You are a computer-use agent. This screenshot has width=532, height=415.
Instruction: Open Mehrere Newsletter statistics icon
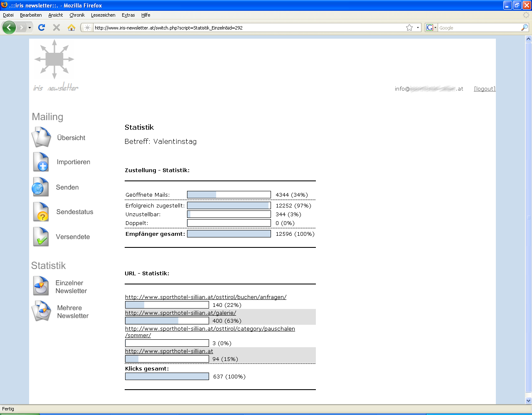(x=41, y=311)
